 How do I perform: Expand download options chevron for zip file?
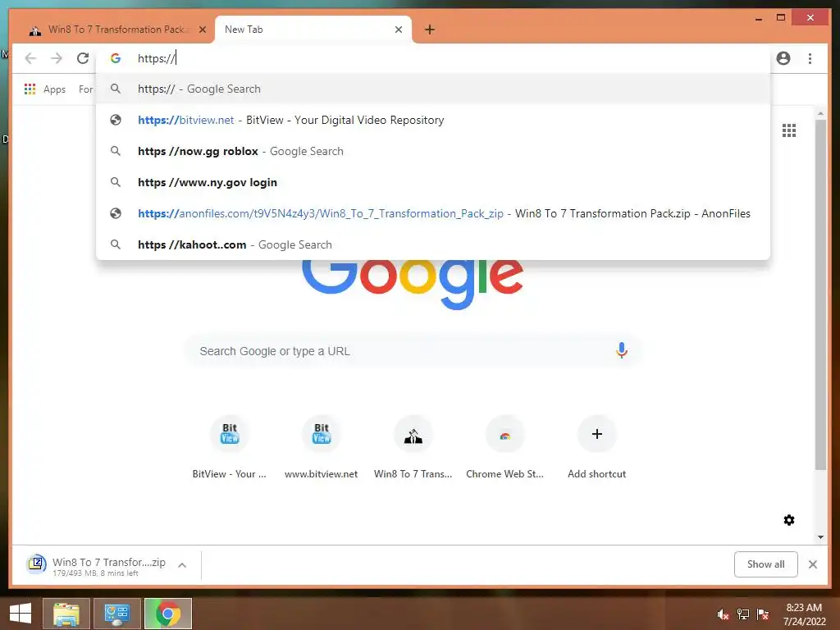(x=182, y=564)
